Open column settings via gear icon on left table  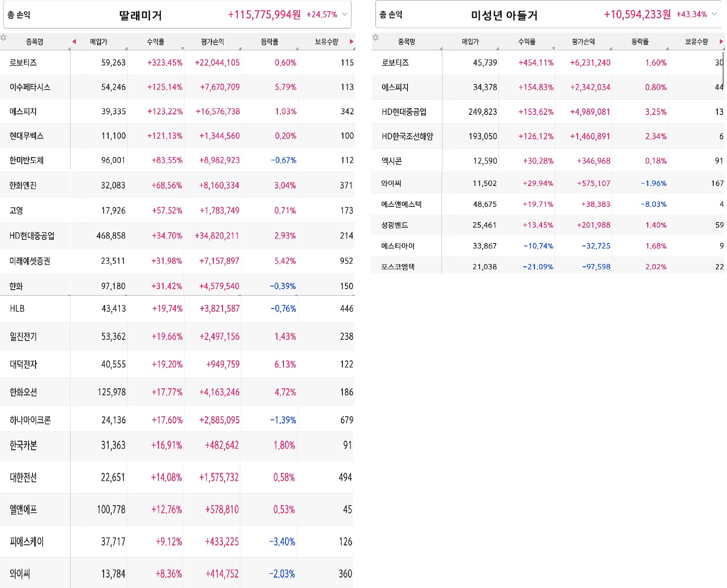coord(4,38)
